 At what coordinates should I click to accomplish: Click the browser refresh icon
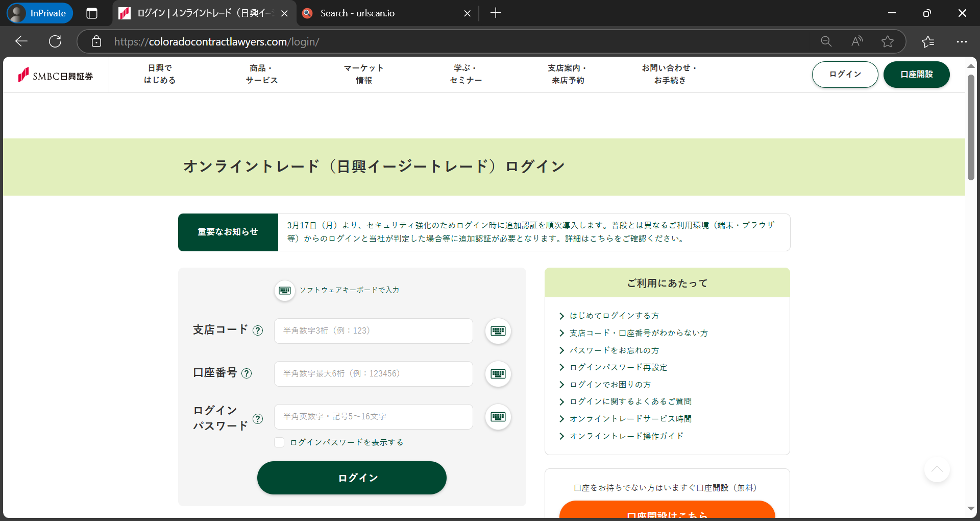55,41
